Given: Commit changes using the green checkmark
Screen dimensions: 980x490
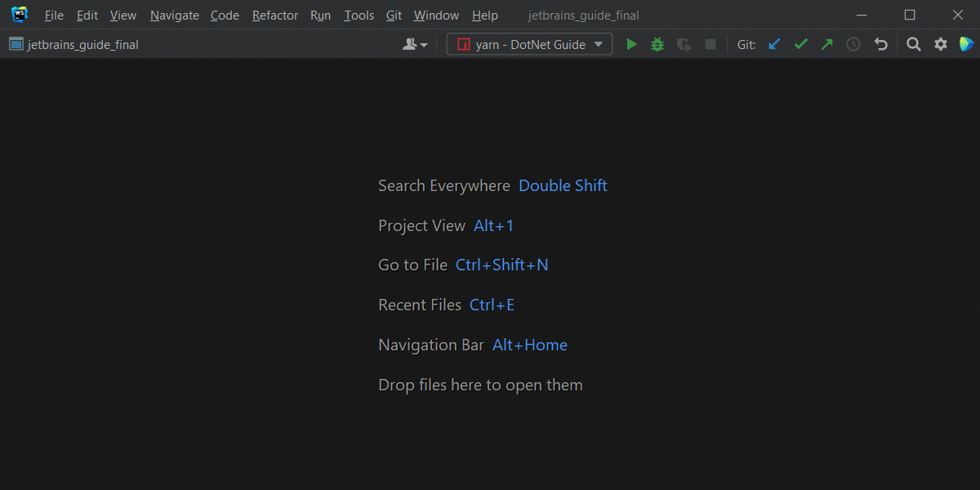Looking at the screenshot, I should click(x=800, y=44).
